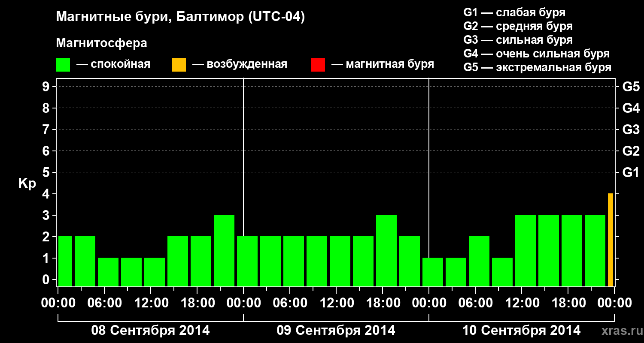Click the 18:00 time label above 09 Сентября
This screenshot has width=644, height=343.
pyautogui.click(x=383, y=303)
